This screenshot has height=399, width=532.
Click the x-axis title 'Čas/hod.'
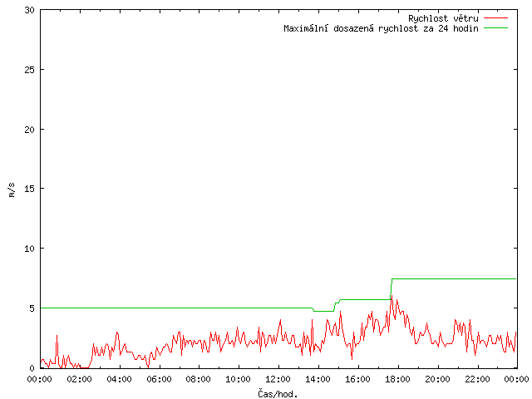tap(278, 393)
